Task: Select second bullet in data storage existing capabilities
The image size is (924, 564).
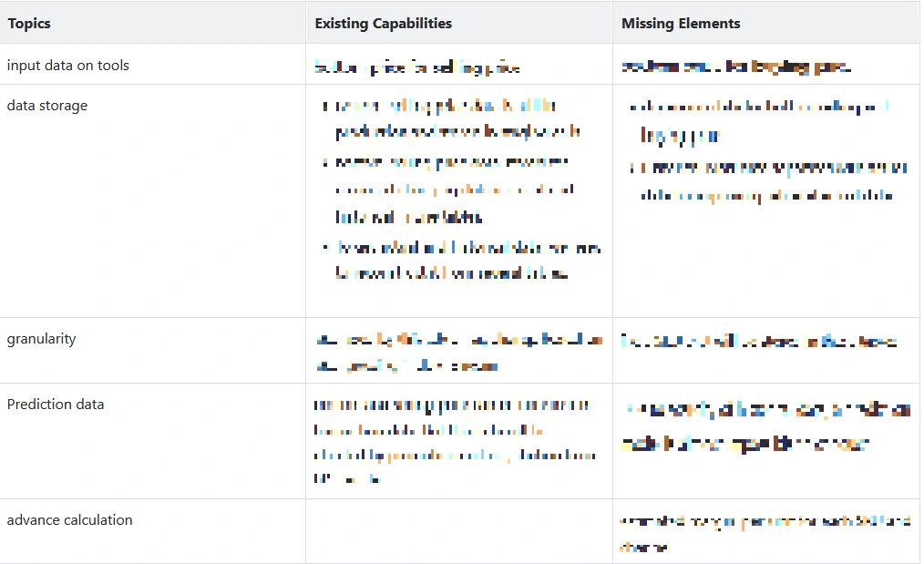Action: pyautogui.click(x=454, y=190)
